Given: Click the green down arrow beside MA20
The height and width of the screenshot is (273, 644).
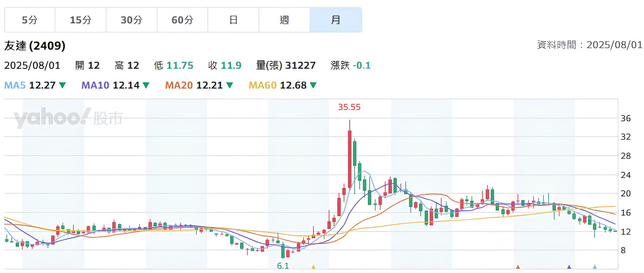Looking at the screenshot, I should coord(230,85).
